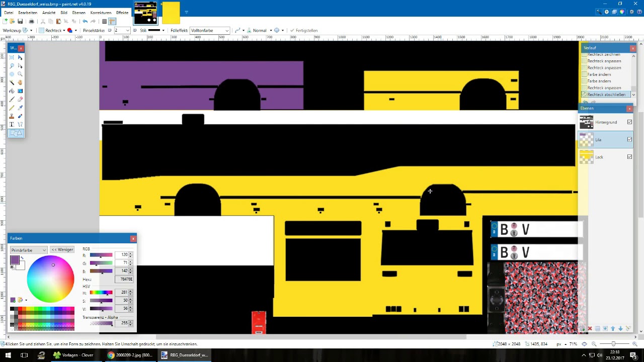The image size is (644, 362).
Task: Select the Move Selected Pixels tool
Action: (x=20, y=57)
